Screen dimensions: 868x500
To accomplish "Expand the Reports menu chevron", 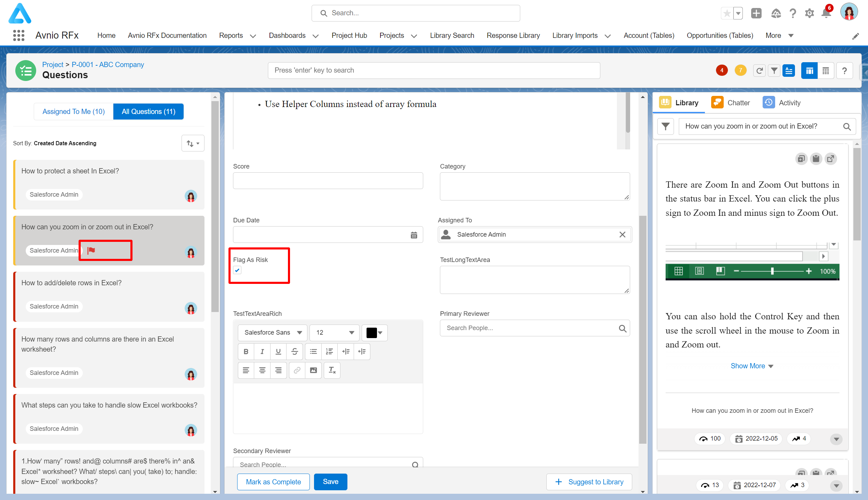I will pos(253,36).
